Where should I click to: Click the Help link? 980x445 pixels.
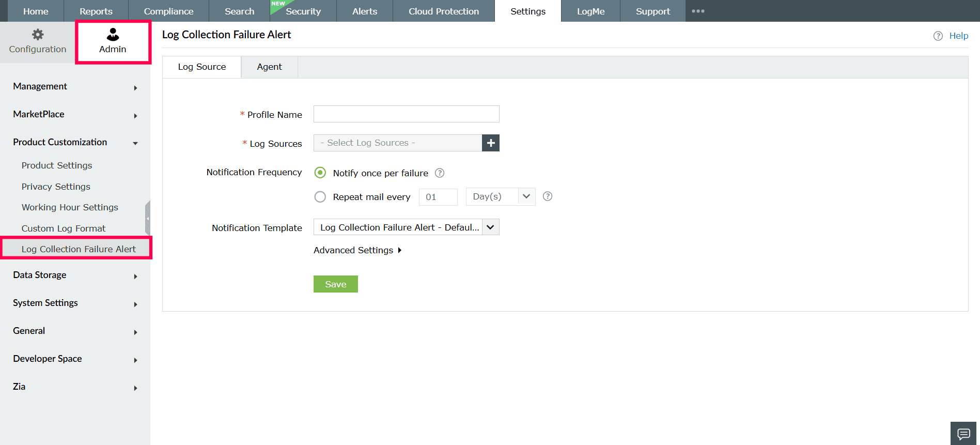(x=958, y=36)
